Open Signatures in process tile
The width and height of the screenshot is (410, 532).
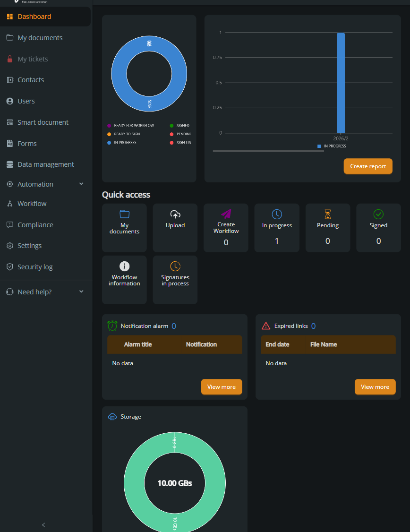click(x=175, y=280)
